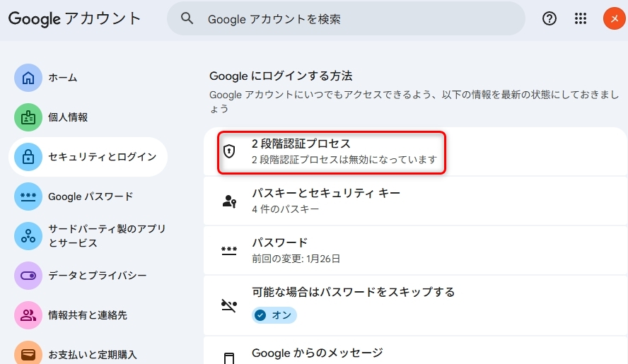Open the ホーム menu item
Screen dimensions: 628x364
click(x=88, y=78)
